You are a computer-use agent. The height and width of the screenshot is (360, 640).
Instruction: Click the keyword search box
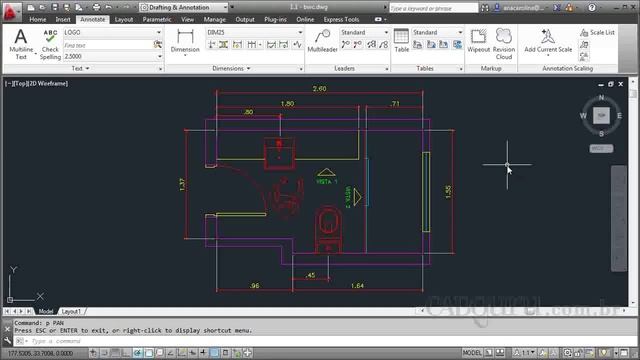433,8
